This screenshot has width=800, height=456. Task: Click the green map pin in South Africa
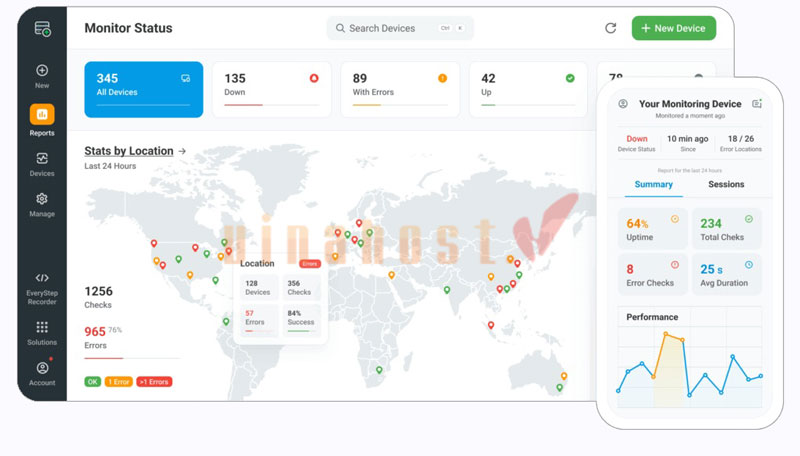point(379,370)
